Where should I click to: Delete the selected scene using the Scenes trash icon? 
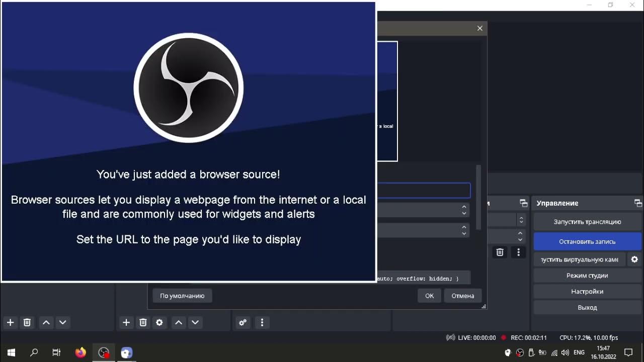point(27,322)
